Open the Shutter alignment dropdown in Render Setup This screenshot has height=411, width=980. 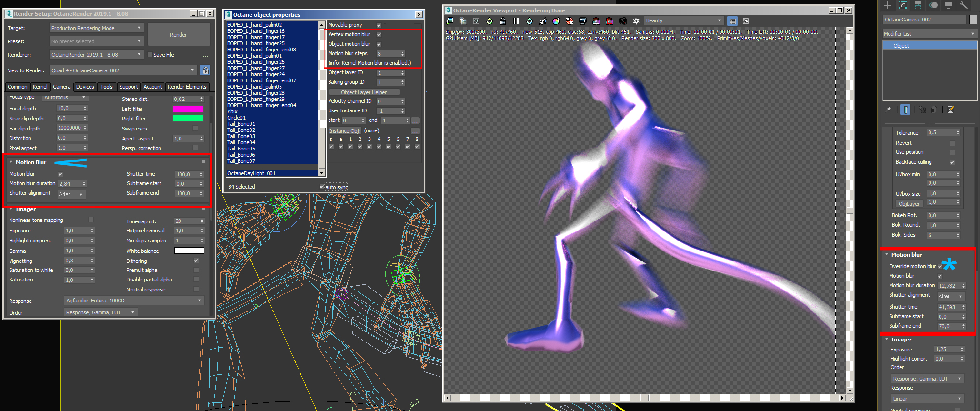tap(71, 194)
